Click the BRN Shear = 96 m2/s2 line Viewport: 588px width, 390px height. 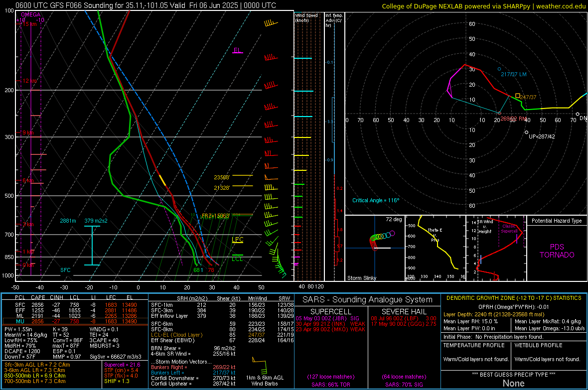pos(193,348)
